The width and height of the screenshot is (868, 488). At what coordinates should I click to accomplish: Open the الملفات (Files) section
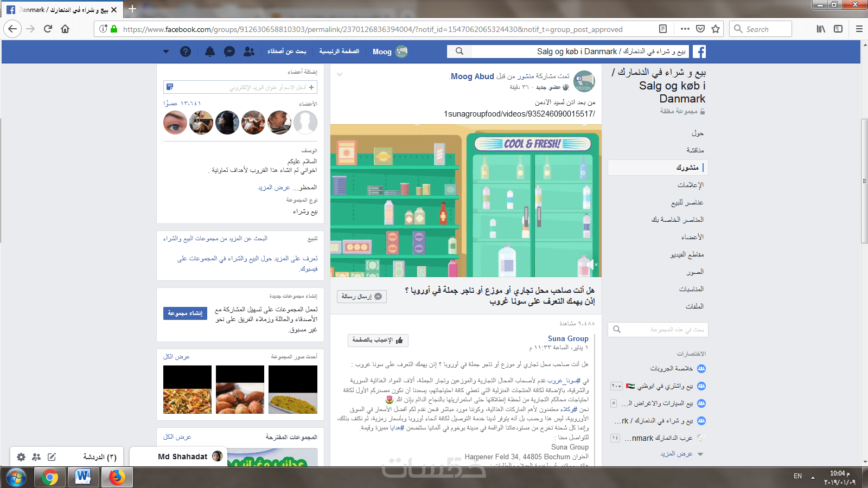[694, 306]
